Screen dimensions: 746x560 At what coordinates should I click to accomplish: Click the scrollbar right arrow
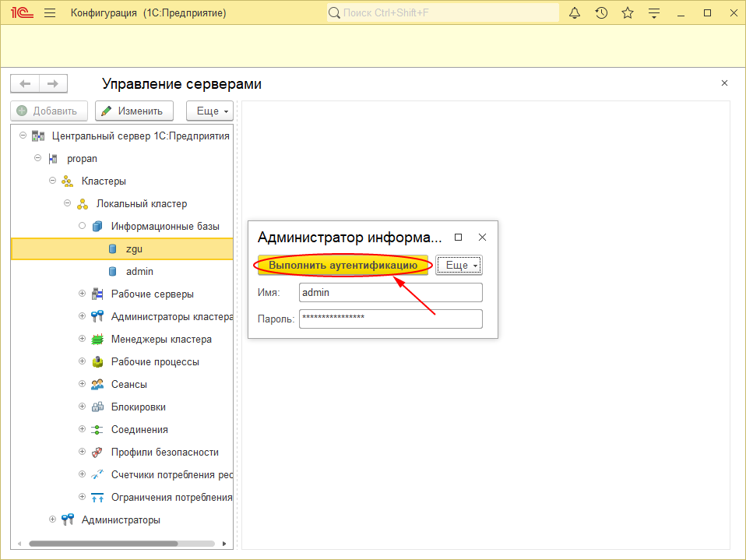(224, 544)
